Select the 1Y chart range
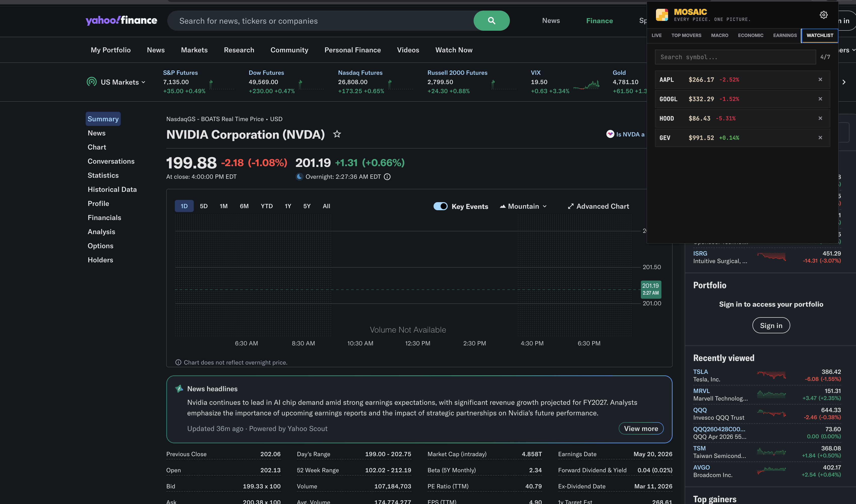The width and height of the screenshot is (856, 504). click(x=288, y=206)
